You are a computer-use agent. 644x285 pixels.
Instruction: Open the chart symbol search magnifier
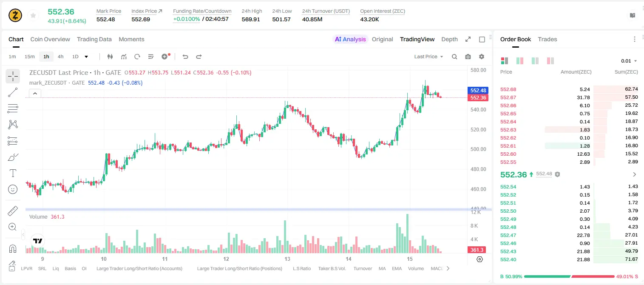coord(454,57)
